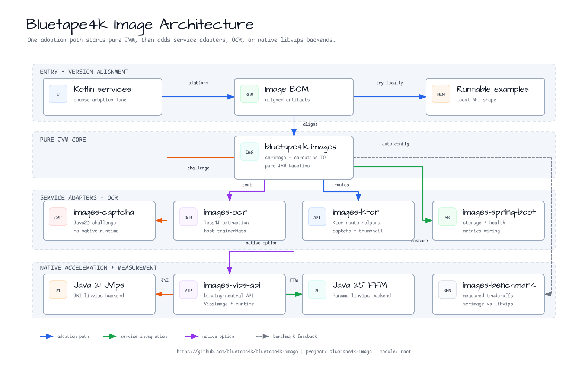This screenshot has height=365, width=588.
Task: Click 'Java2D challenge' text
Action: click(95, 223)
